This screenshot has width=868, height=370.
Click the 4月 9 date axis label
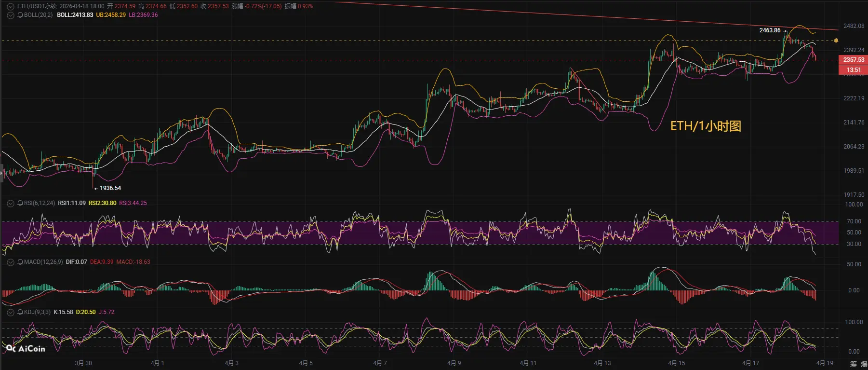pos(454,363)
